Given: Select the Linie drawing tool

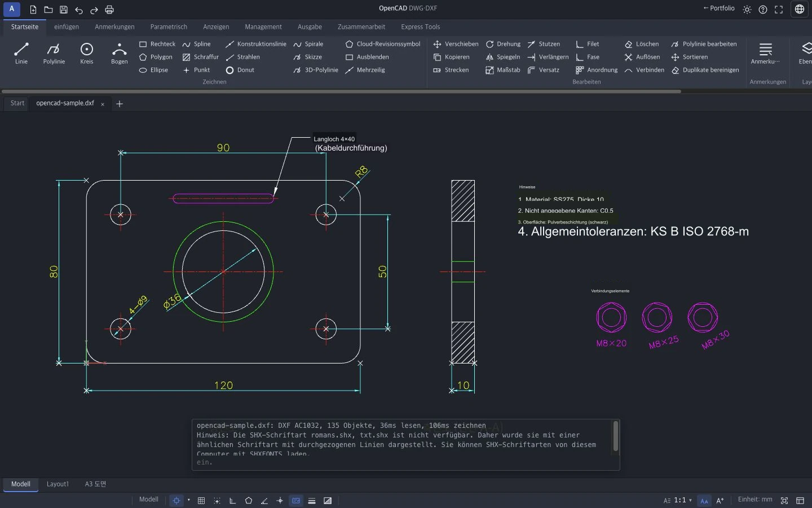Looking at the screenshot, I should coord(21,54).
